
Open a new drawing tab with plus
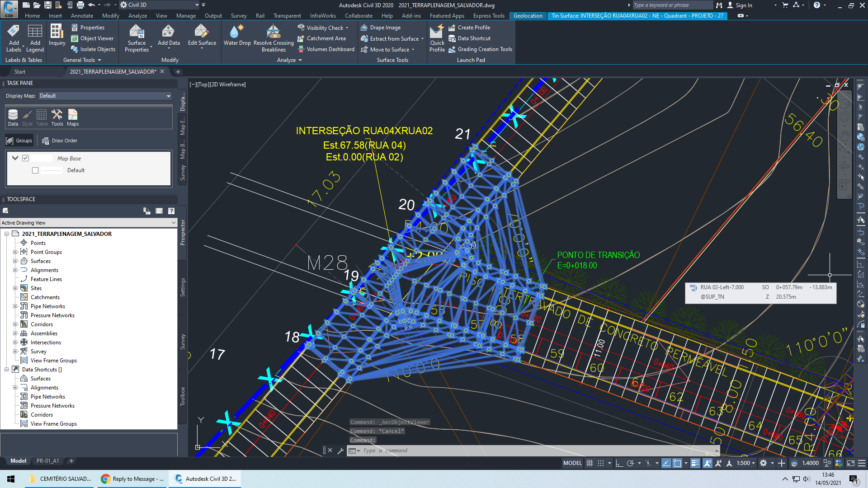(x=178, y=72)
